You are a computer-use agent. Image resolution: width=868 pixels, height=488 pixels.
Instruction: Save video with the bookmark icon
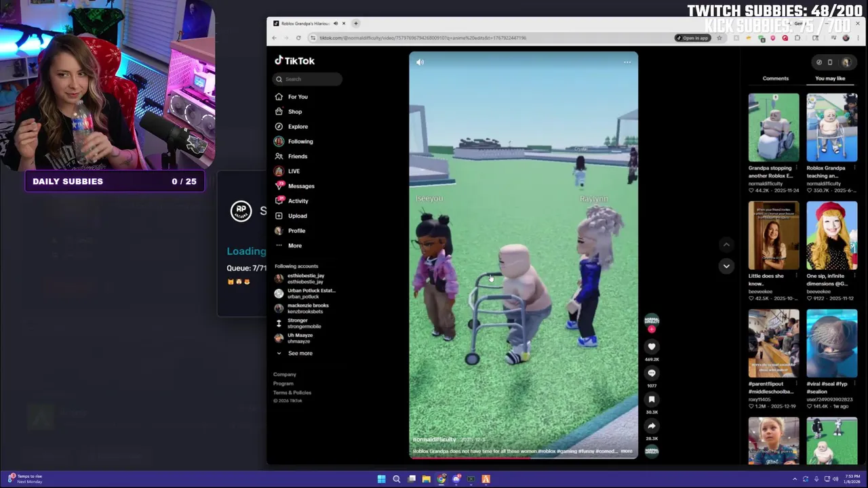point(652,399)
